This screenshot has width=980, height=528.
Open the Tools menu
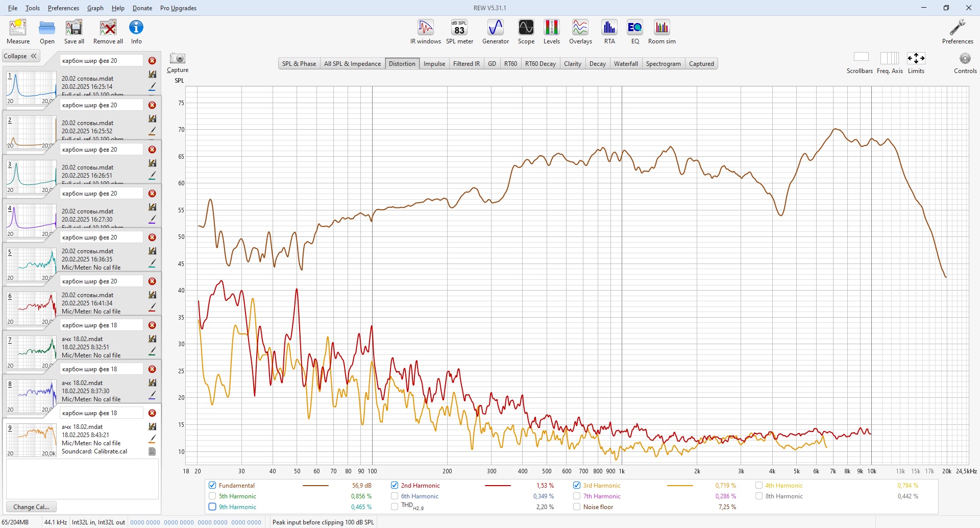click(33, 8)
